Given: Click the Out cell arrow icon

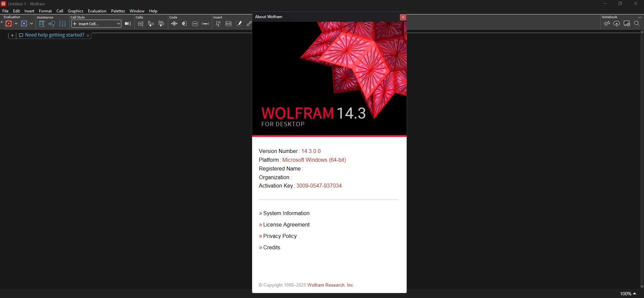Looking at the screenshot, I should click(x=162, y=24).
